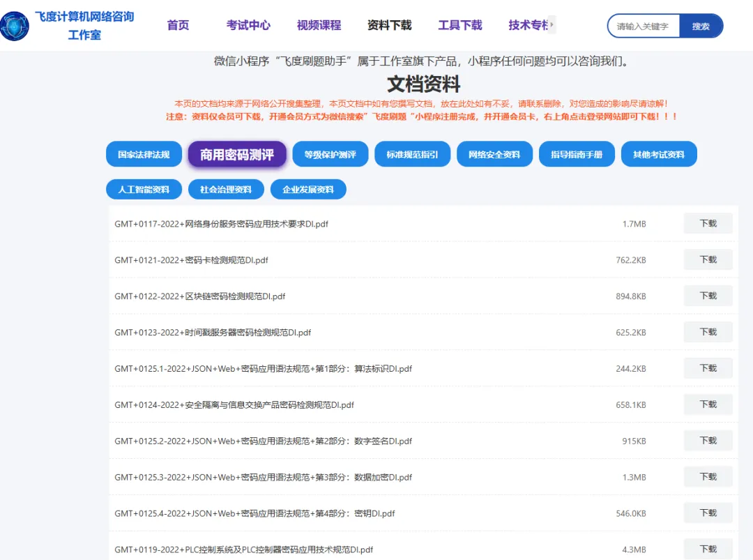Choose the 指导指南手册 category
The height and width of the screenshot is (560, 753).
[x=577, y=154]
